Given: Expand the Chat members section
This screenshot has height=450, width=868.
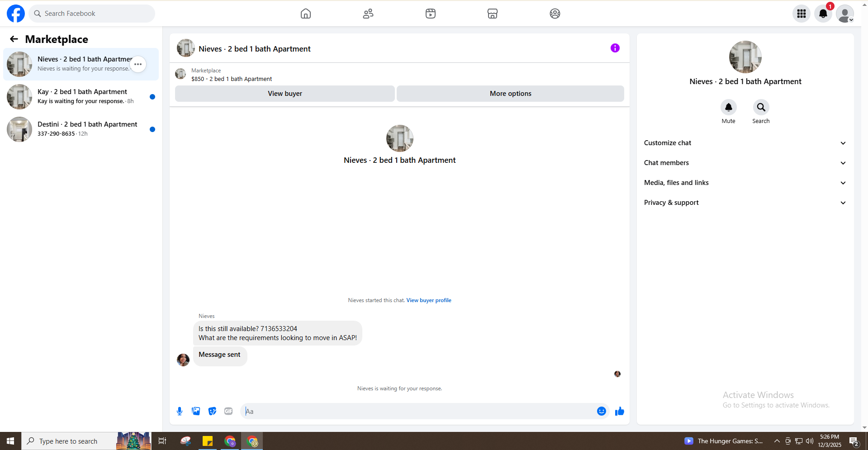Looking at the screenshot, I should click(x=745, y=163).
